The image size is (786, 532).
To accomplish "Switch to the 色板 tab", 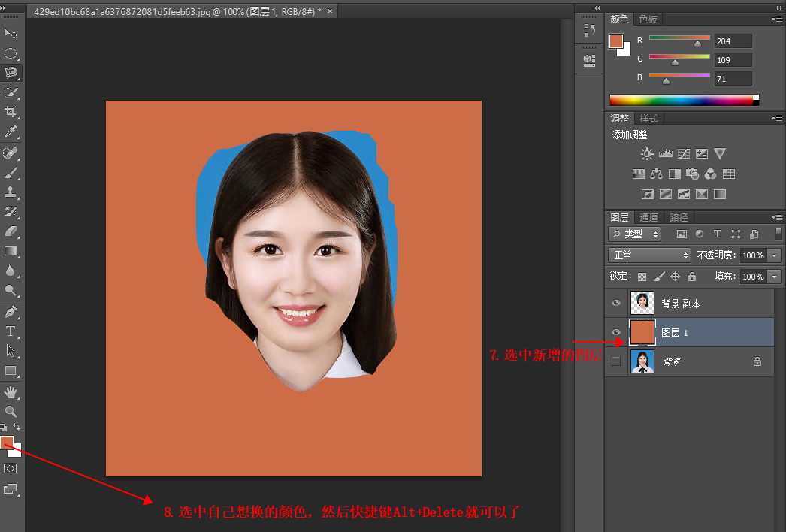I will coord(648,19).
